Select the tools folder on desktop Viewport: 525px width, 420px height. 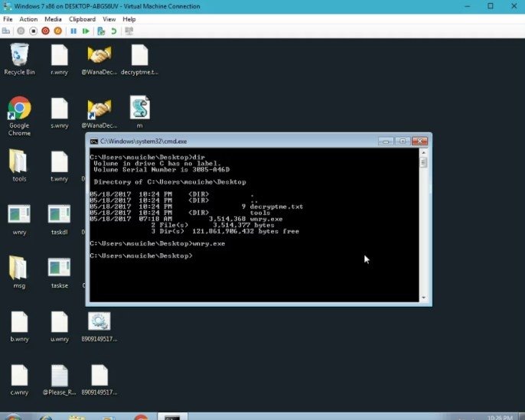click(18, 166)
